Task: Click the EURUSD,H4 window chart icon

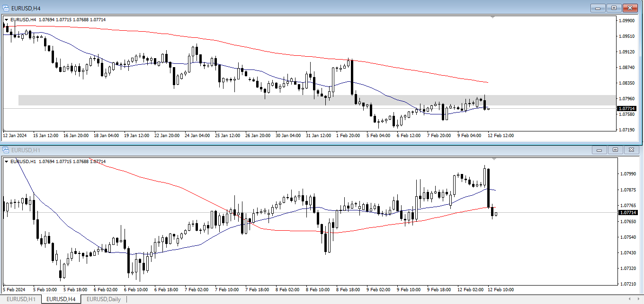Action: 6,8
